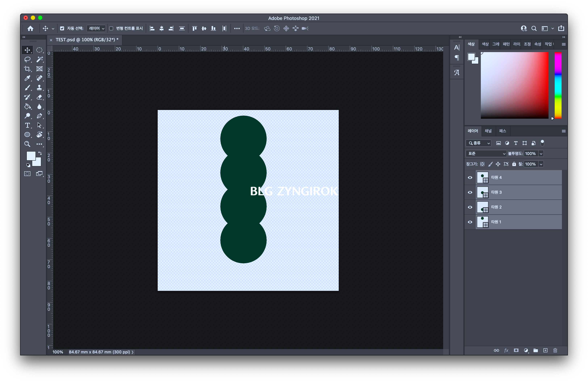Image resolution: width=588 pixels, height=382 pixels.
Task: Click the hue slider strip
Action: click(x=558, y=85)
